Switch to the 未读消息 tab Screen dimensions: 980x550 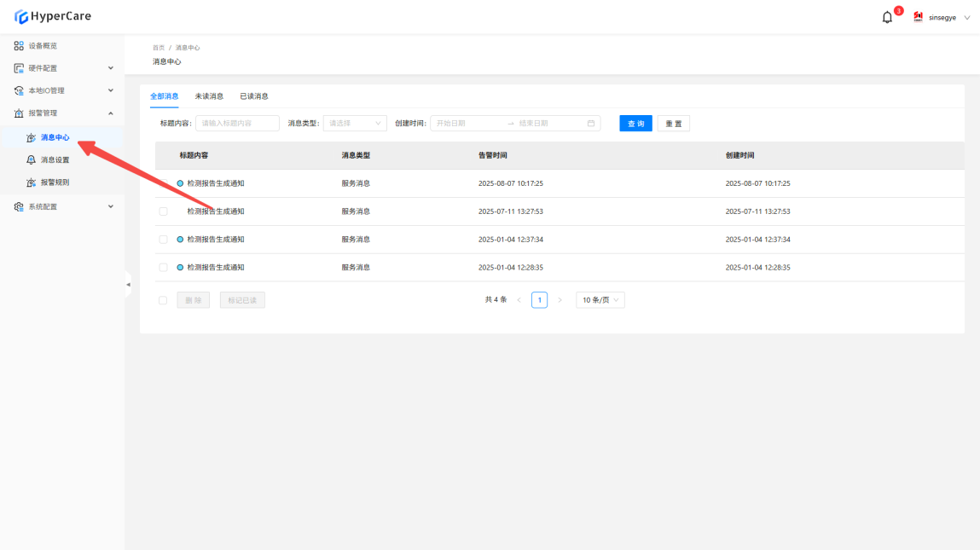[209, 96]
